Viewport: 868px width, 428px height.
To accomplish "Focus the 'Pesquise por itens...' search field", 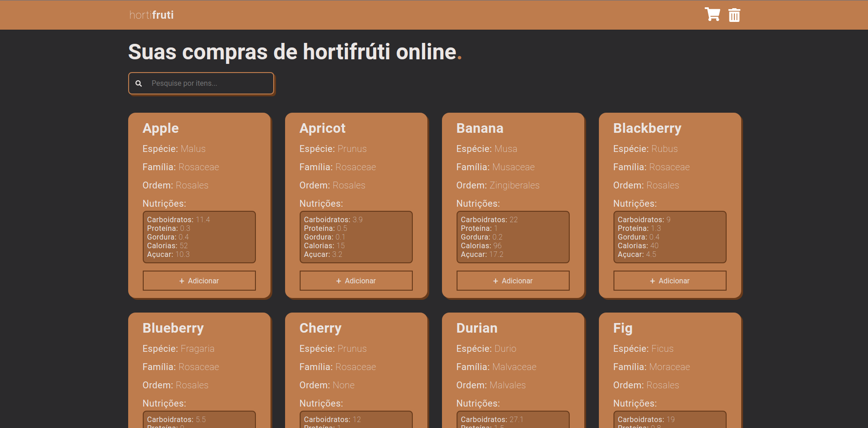I will (201, 84).
